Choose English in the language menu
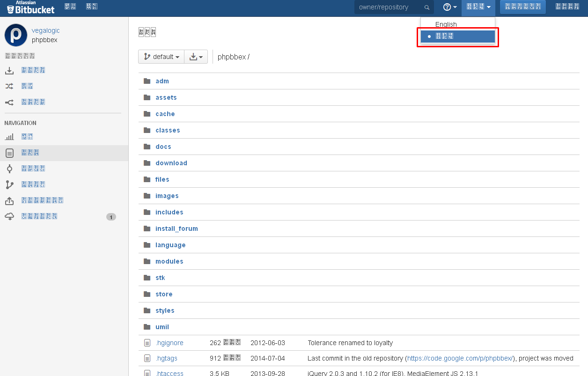The image size is (588, 376). pyautogui.click(x=446, y=24)
